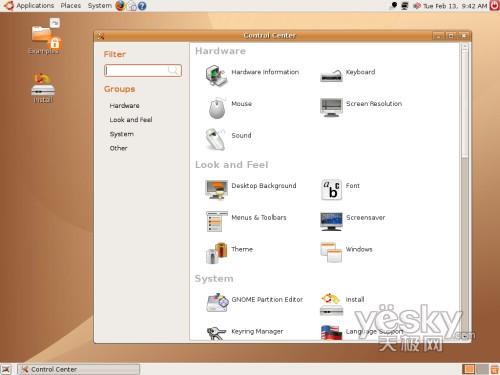The image size is (500, 375).
Task: Launch the Screensaver icon
Action: point(331,221)
